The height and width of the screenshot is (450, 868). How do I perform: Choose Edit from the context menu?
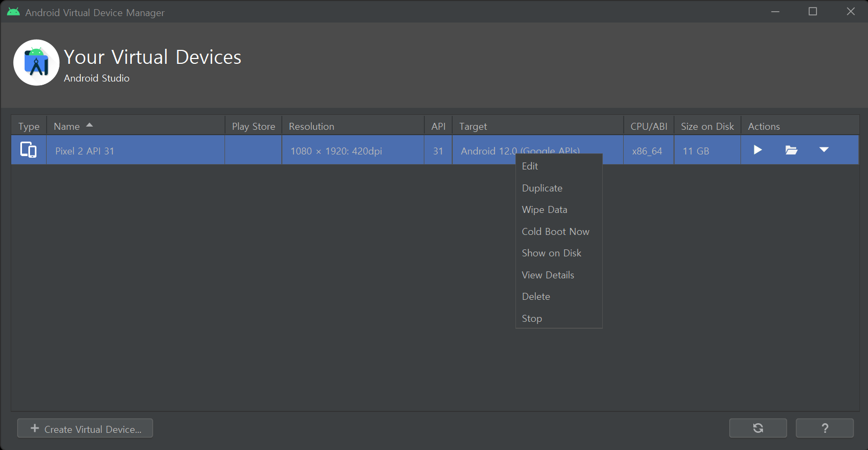click(x=559, y=166)
